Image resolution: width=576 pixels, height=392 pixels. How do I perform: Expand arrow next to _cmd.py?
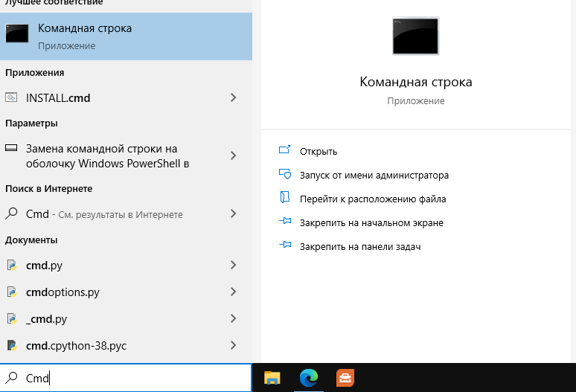click(233, 318)
